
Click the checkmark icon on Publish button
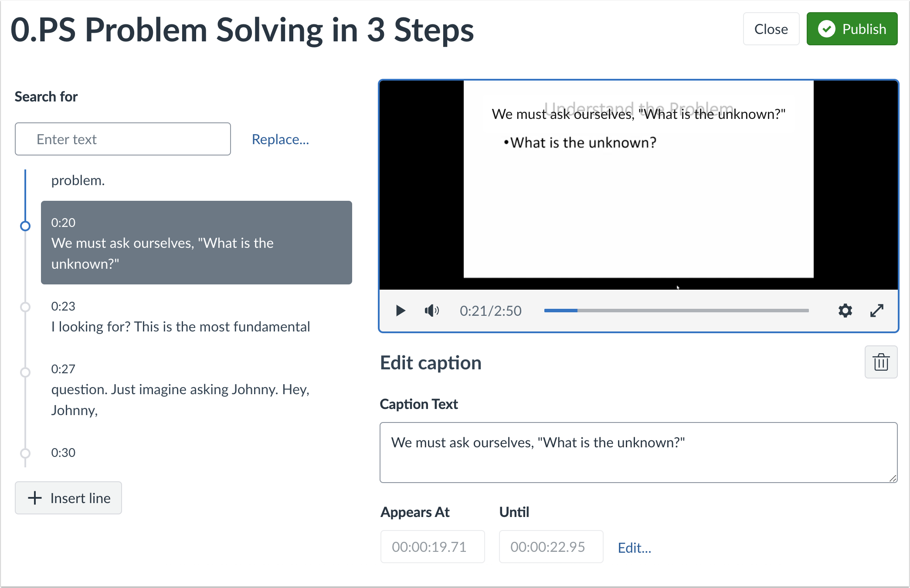[828, 29]
